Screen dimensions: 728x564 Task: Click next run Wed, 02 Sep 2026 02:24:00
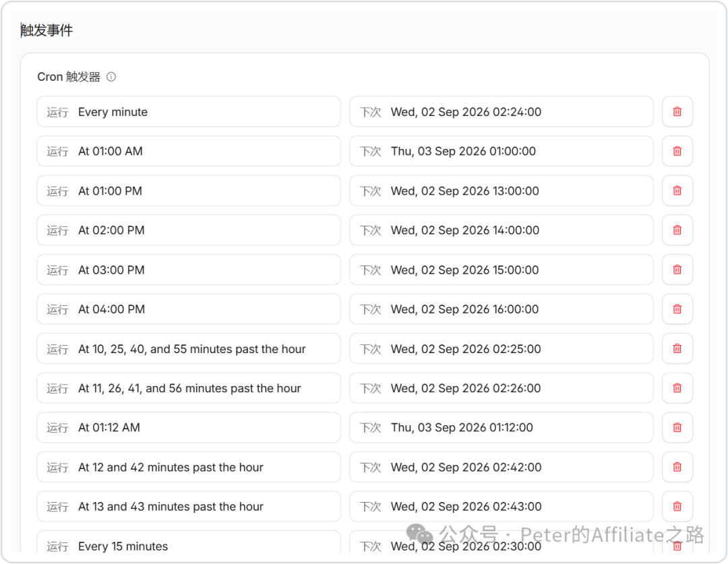click(502, 111)
